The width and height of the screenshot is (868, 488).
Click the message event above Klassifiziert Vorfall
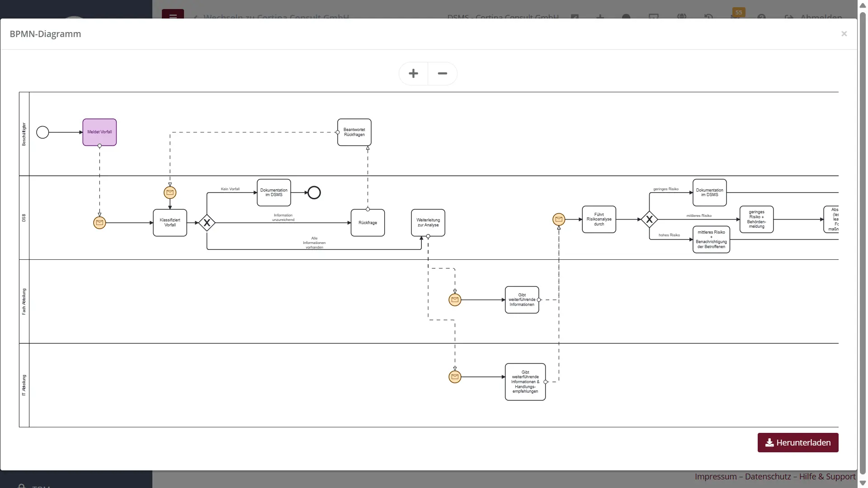click(x=170, y=192)
